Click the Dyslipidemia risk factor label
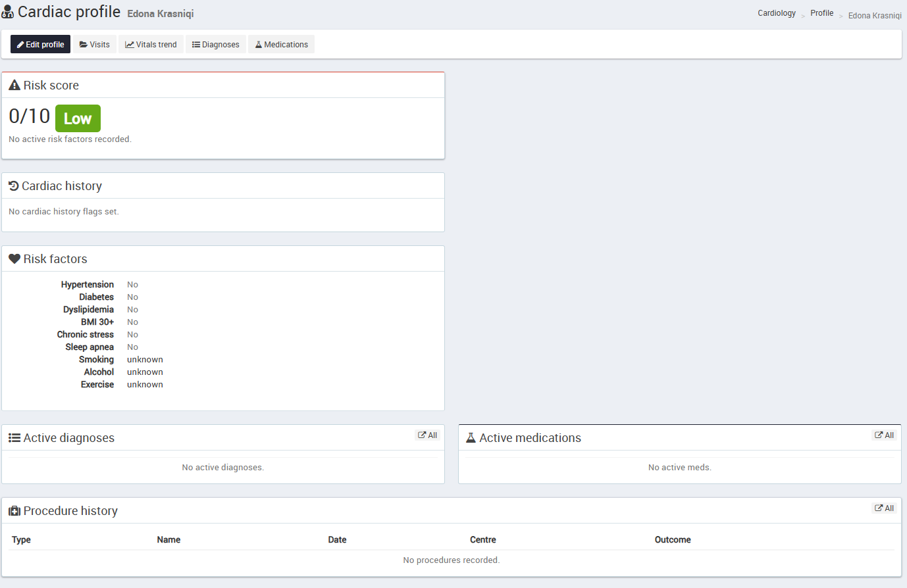 point(89,309)
